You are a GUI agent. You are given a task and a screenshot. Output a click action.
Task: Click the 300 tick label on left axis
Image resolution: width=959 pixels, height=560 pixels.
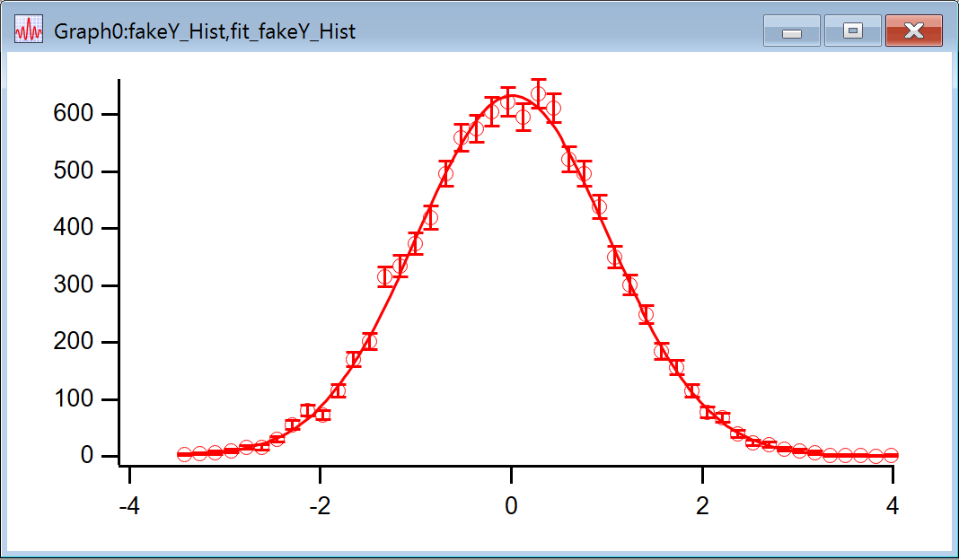(73, 285)
